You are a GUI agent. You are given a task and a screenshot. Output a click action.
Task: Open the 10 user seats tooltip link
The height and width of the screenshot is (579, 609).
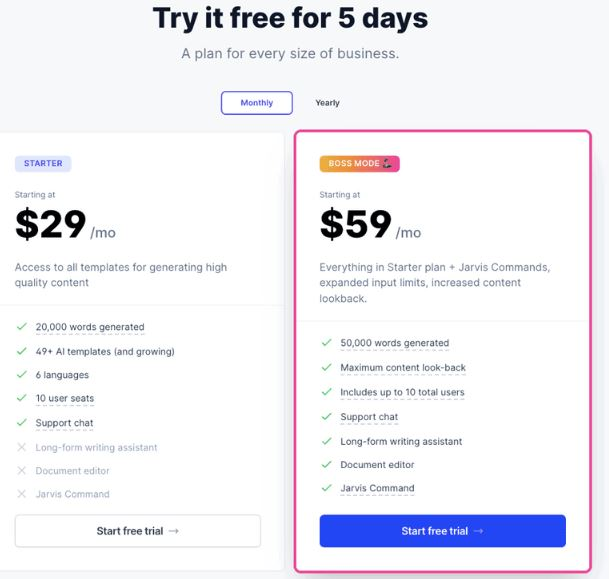(x=65, y=398)
